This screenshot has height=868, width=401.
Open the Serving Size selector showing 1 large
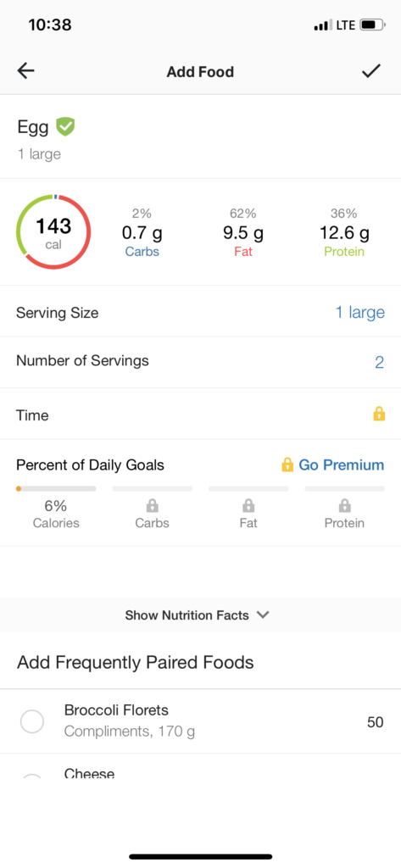click(359, 312)
